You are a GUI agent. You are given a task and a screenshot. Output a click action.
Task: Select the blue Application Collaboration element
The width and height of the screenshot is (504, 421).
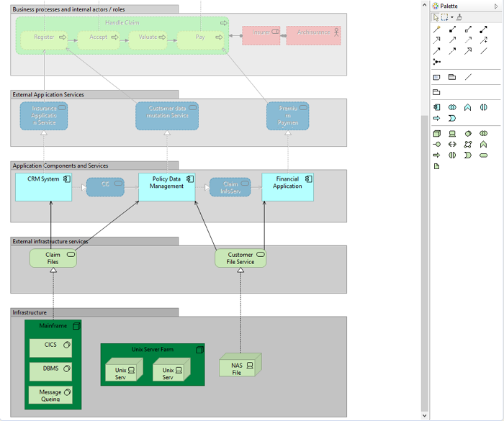[x=452, y=107]
